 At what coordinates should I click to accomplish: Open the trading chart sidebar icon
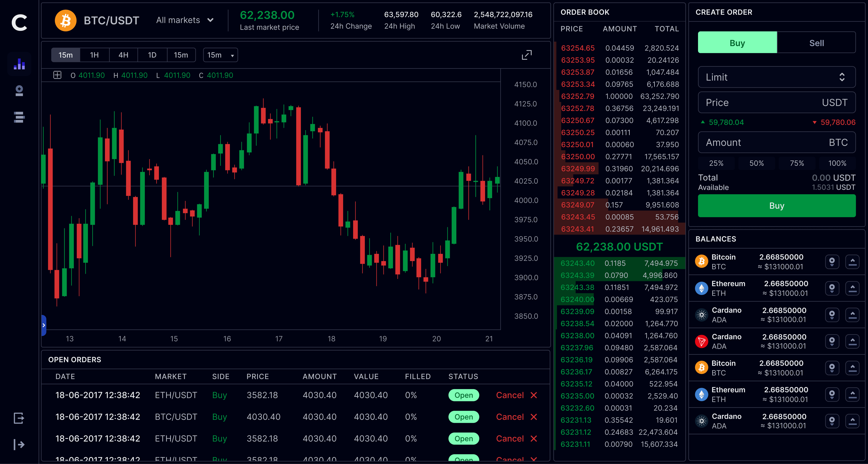19,64
